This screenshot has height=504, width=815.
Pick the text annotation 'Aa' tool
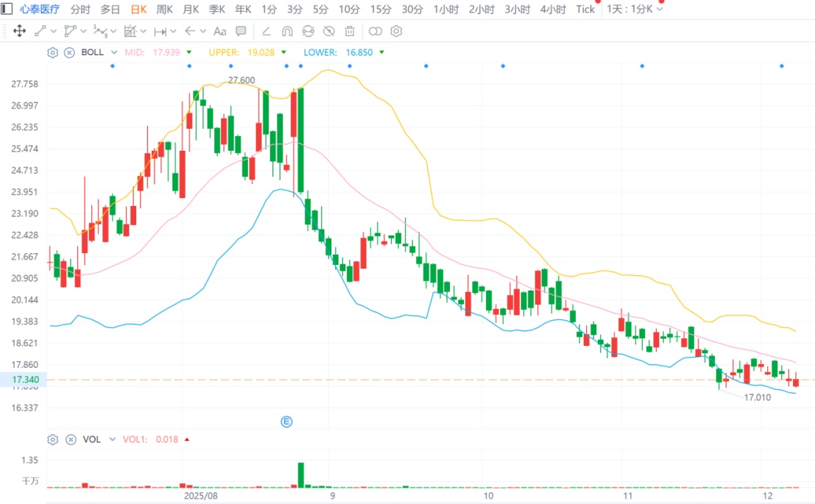pos(219,31)
